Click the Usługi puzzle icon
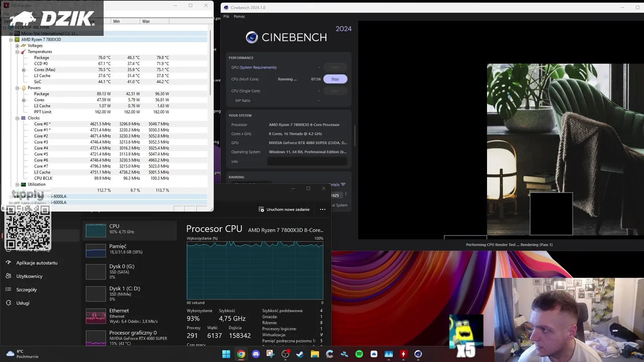644x362 pixels. (x=9, y=303)
